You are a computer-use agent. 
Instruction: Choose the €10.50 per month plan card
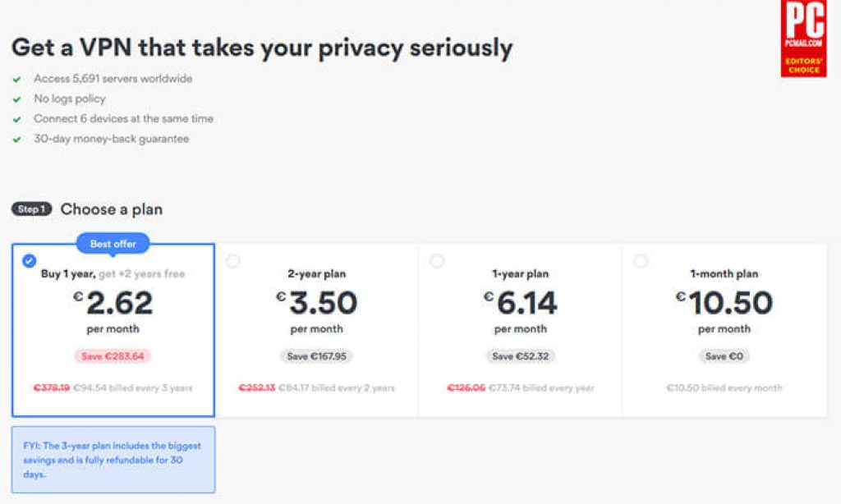[x=724, y=330]
